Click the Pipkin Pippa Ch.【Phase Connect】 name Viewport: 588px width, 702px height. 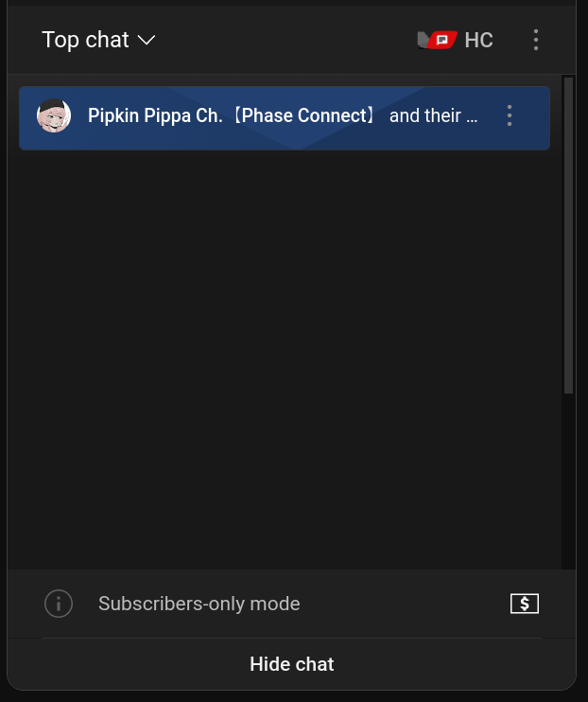(232, 116)
